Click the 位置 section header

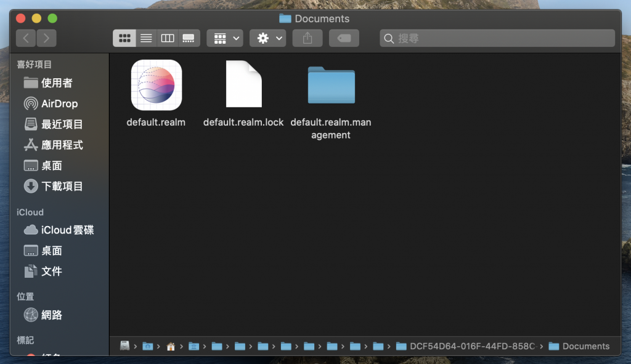pos(25,296)
